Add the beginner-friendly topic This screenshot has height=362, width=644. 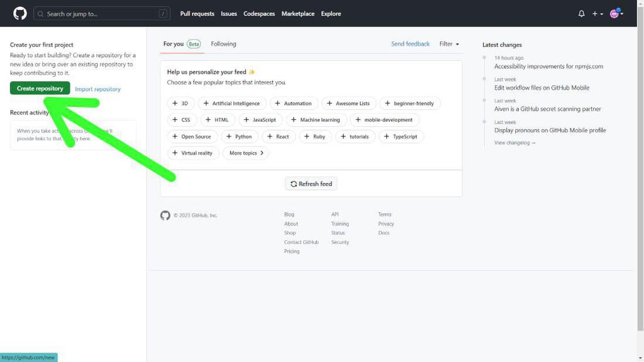click(x=410, y=104)
